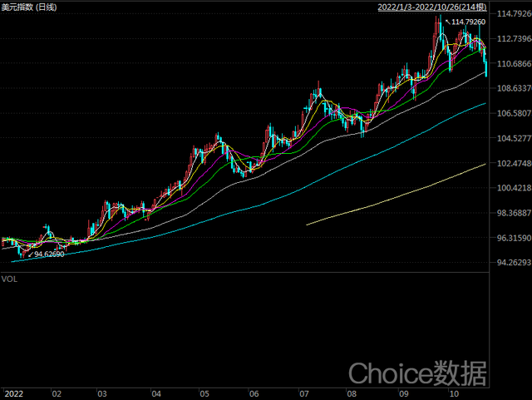532x400 pixels.
Task: Click the 94.62690 low price marker
Action: 49,254
